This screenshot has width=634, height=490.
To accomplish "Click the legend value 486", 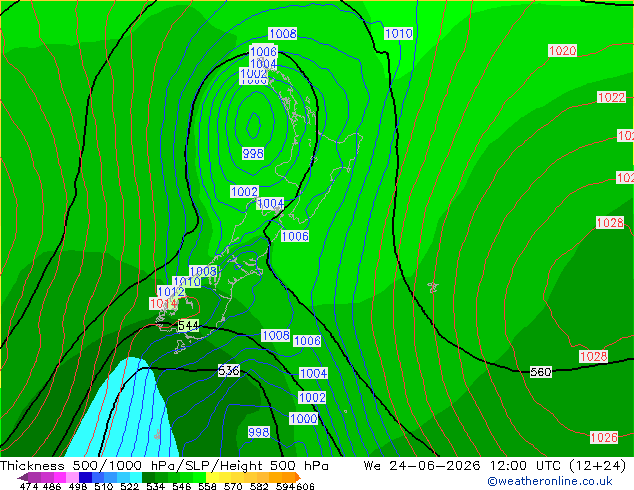I will click(x=52, y=486).
